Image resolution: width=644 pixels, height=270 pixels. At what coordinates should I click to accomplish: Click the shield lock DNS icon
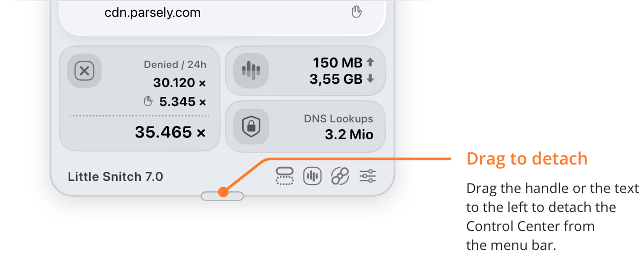pos(251,126)
